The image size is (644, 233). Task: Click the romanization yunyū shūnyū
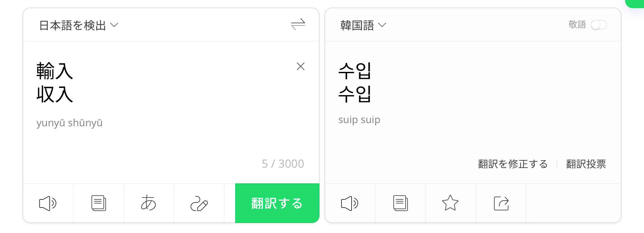click(x=69, y=123)
